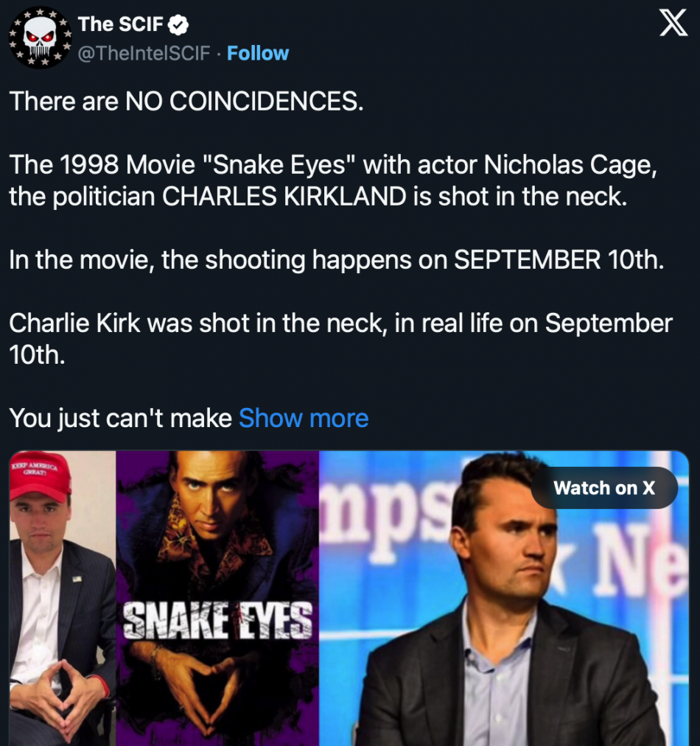This screenshot has width=700, height=746.
Task: Click the X logo in the top corner
Action: pos(673,24)
